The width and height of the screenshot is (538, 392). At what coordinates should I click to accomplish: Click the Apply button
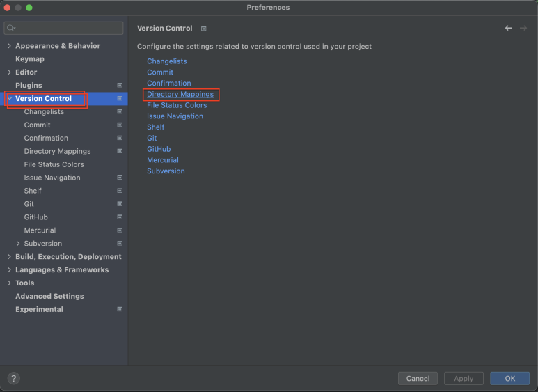pyautogui.click(x=464, y=378)
